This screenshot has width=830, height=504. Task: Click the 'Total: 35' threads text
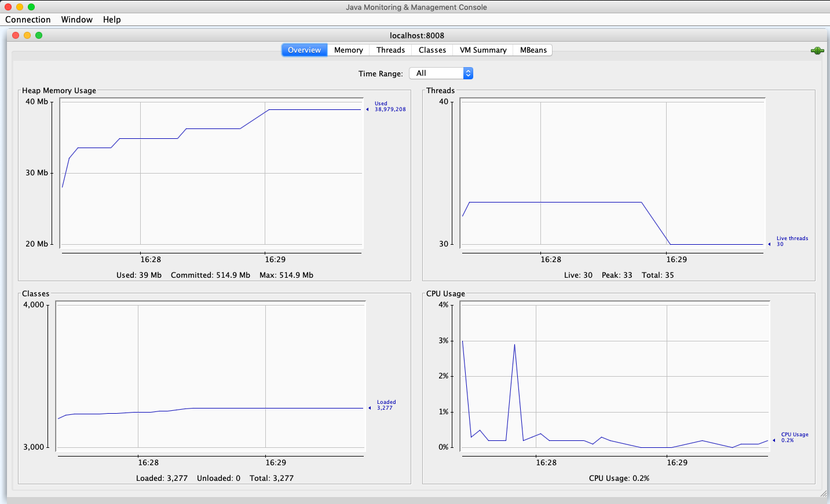(658, 275)
